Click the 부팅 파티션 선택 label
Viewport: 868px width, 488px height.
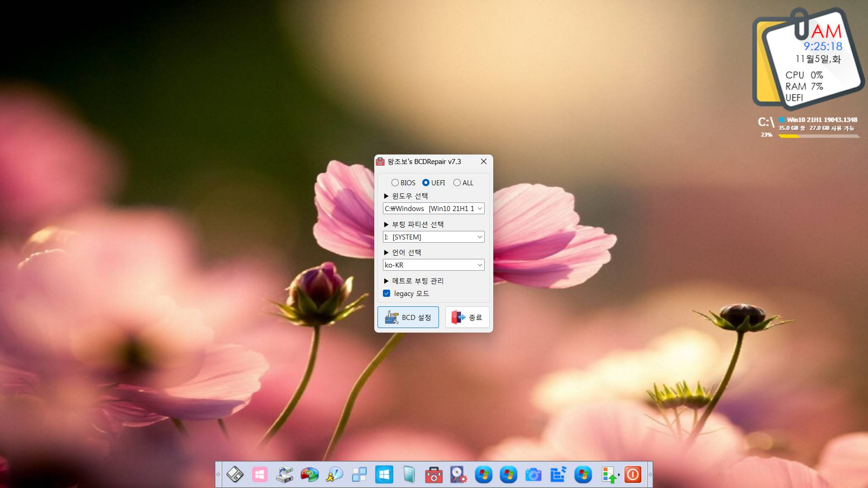418,224
